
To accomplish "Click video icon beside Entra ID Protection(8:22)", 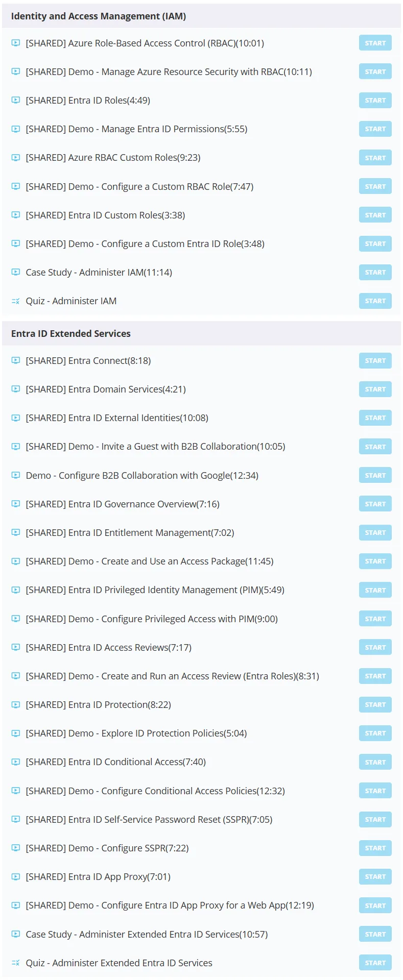I will pos(15,704).
